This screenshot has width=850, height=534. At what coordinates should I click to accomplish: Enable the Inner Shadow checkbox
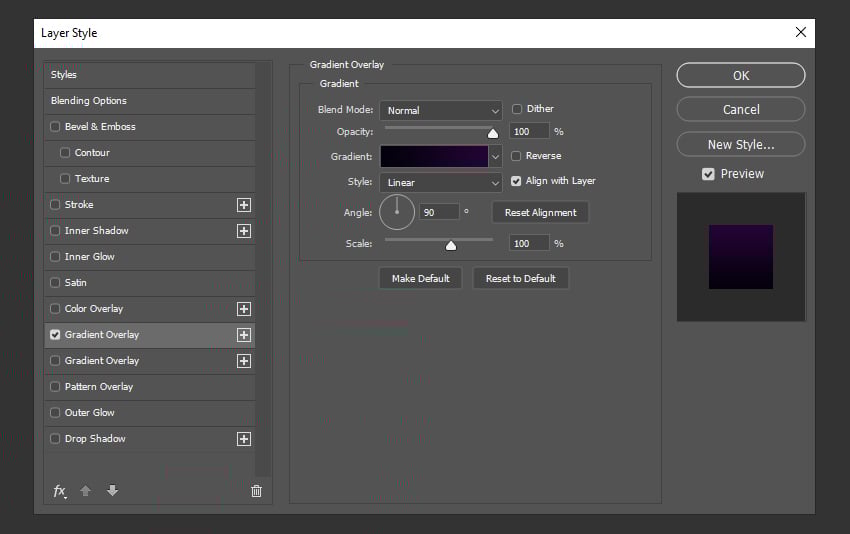click(x=55, y=230)
